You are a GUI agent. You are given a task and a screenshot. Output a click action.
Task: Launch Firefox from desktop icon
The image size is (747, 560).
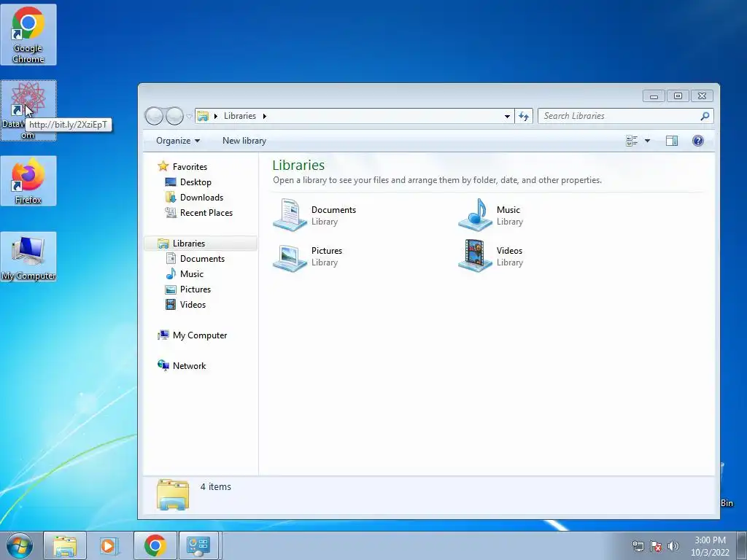coord(28,181)
